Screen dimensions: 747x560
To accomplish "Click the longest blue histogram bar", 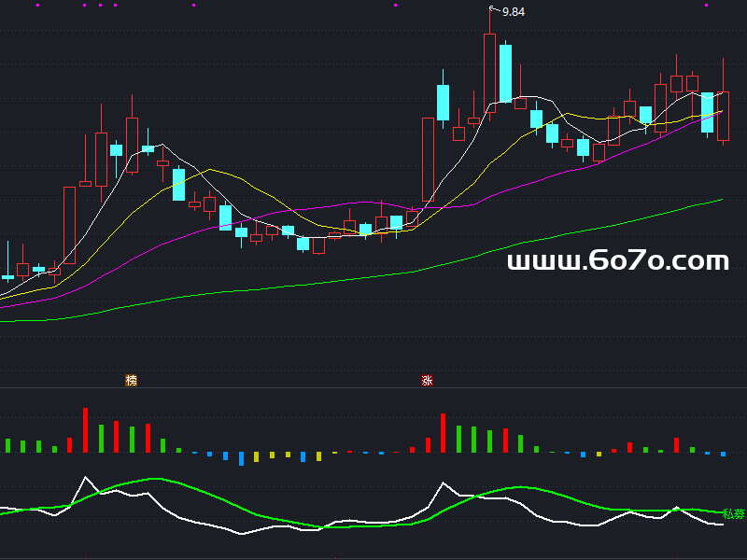I will click(241, 458).
